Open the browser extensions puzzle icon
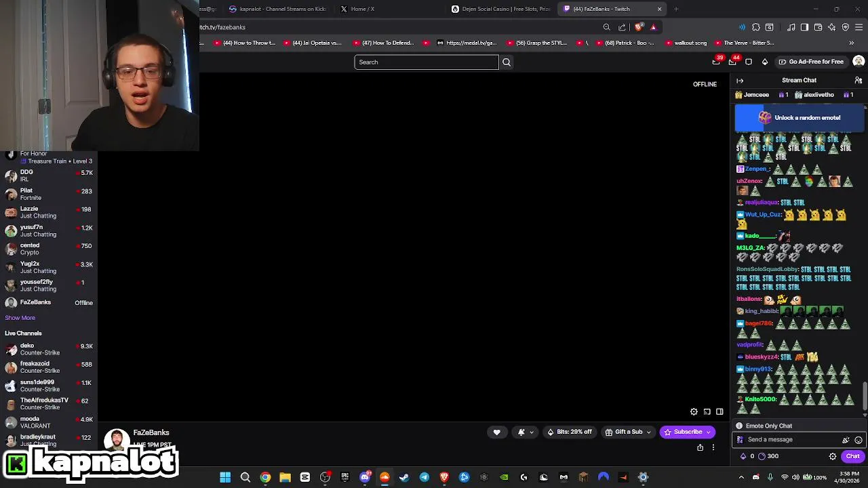868x488 pixels. (755, 27)
